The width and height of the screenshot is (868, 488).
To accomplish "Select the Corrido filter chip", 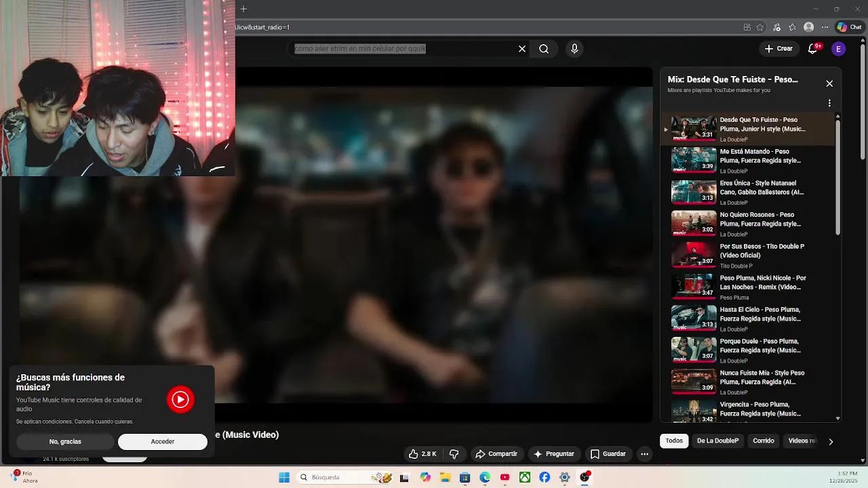I will [x=764, y=441].
